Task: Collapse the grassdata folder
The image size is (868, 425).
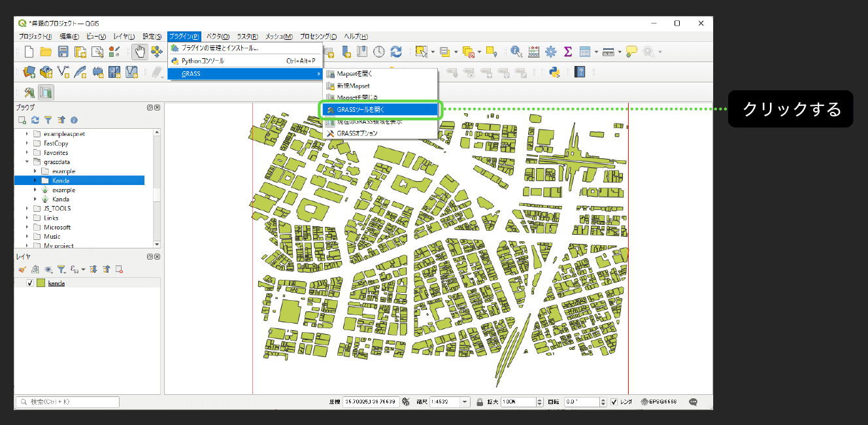Action: pyautogui.click(x=27, y=161)
